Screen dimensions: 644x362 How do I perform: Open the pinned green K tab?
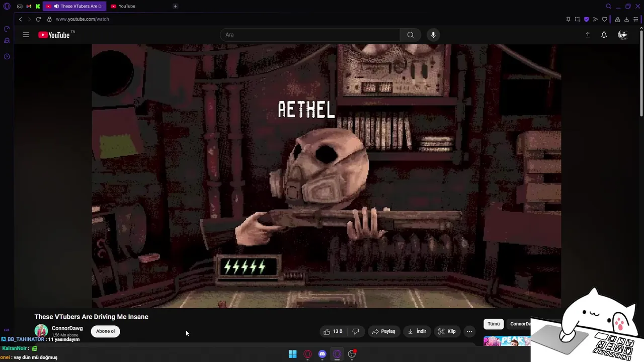38,6
